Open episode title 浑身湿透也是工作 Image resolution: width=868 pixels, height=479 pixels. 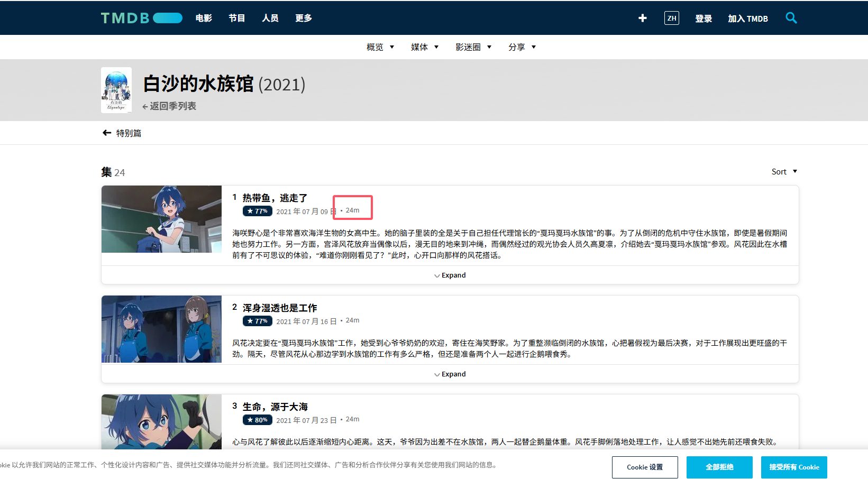pos(280,308)
